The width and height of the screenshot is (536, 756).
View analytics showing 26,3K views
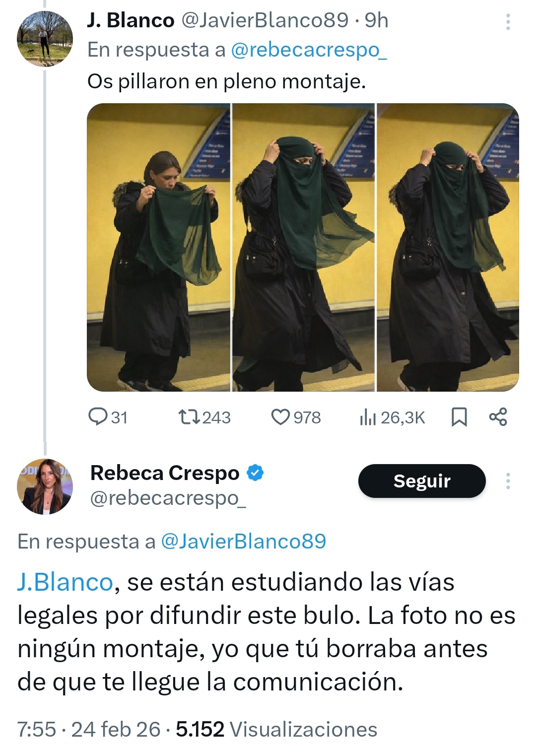(392, 417)
